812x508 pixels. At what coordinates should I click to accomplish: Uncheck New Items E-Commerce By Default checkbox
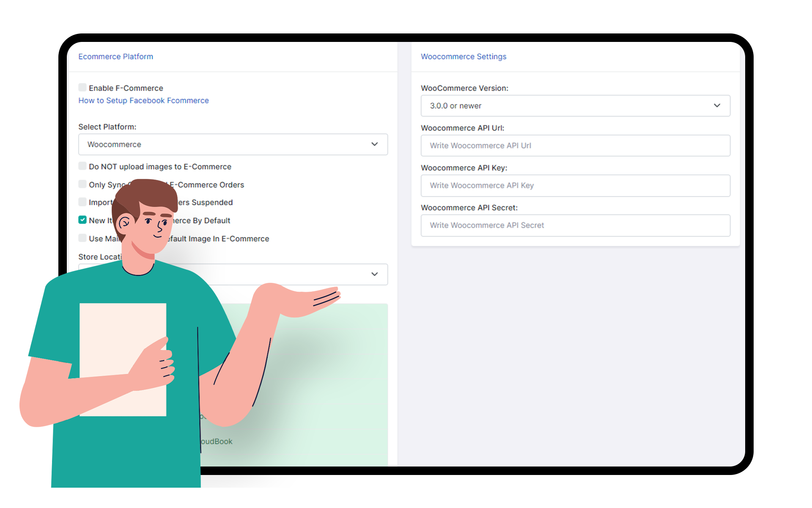(x=82, y=220)
